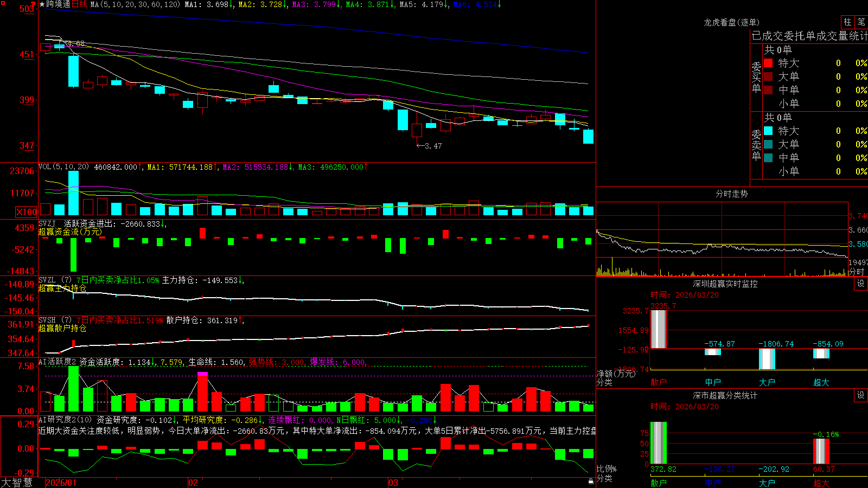Click the 分时走势 panel title
The width and height of the screenshot is (868, 488).
point(731,194)
